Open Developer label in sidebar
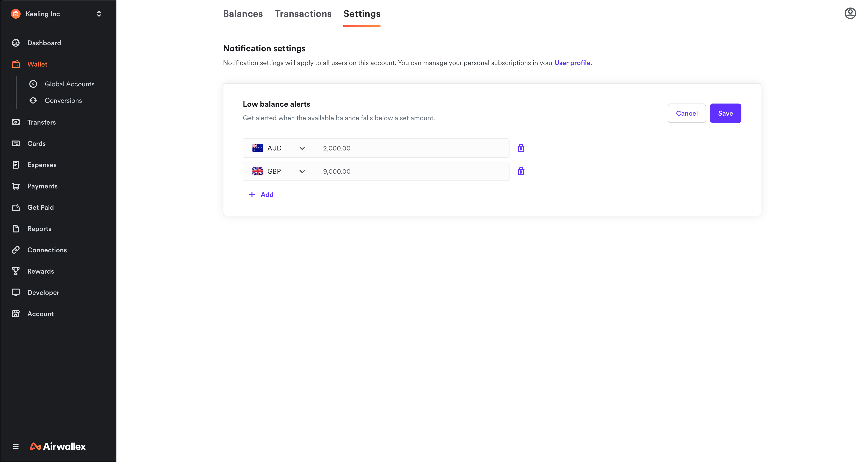The width and height of the screenshot is (868, 462). point(43,292)
